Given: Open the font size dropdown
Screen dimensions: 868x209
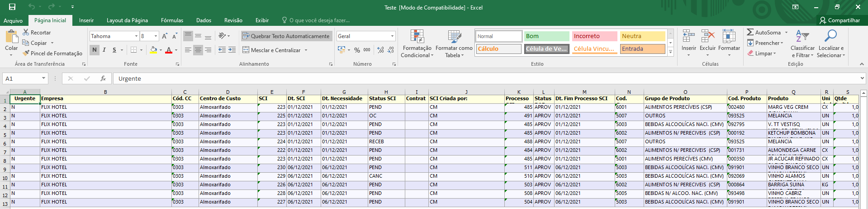Looking at the screenshot, I should pyautogui.click(x=156, y=36).
